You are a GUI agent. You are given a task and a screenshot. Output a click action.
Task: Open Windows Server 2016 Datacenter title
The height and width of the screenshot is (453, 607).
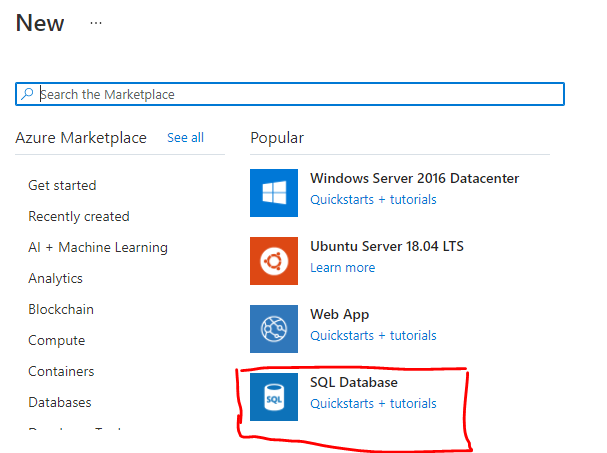pyautogui.click(x=415, y=178)
